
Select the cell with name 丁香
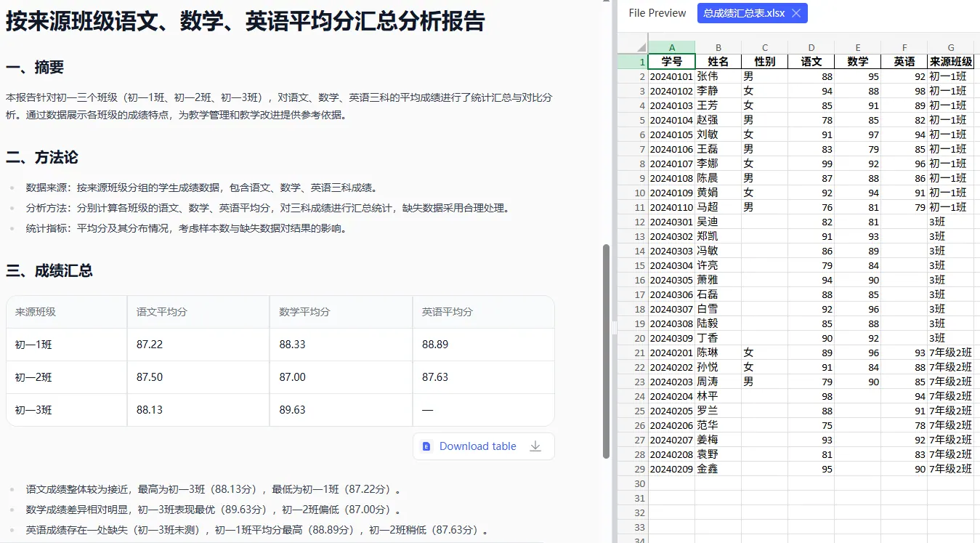(x=718, y=338)
